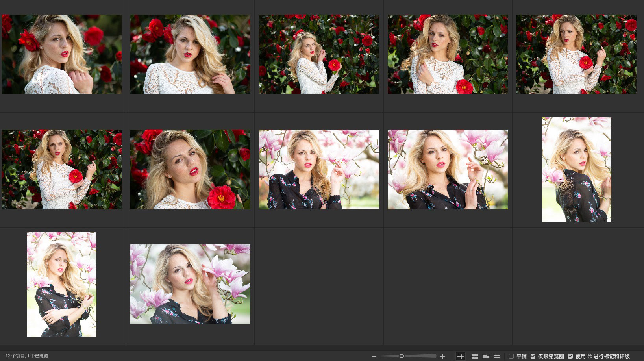The image size is (644, 361).
Task: Select the top-right camellia portrait thumbnail
Action: (x=576, y=54)
